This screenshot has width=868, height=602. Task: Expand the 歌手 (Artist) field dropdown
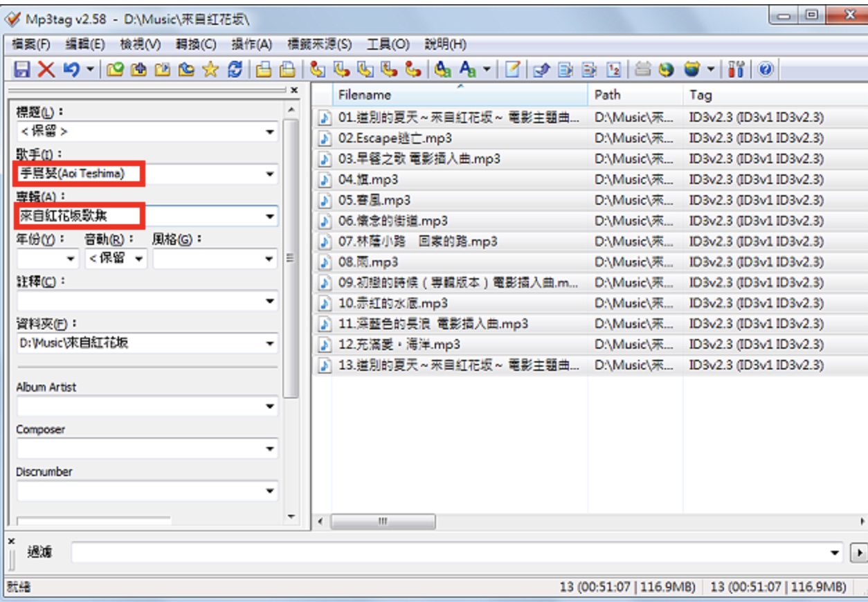pyautogui.click(x=270, y=174)
